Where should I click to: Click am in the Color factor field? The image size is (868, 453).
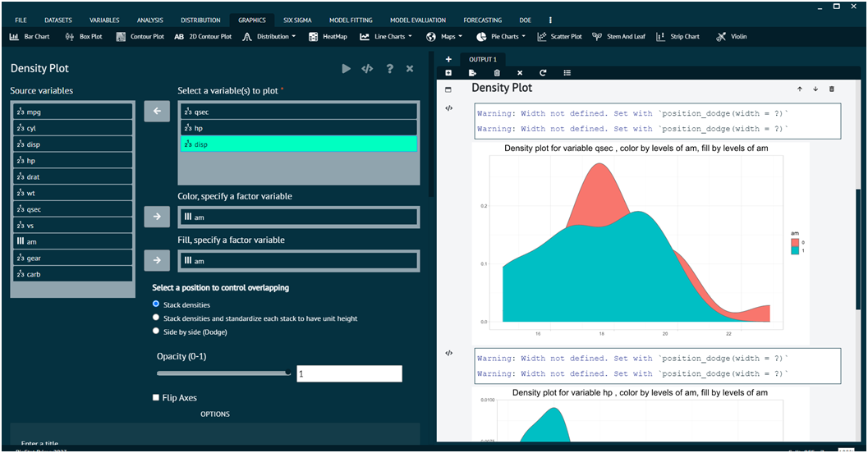pos(299,217)
